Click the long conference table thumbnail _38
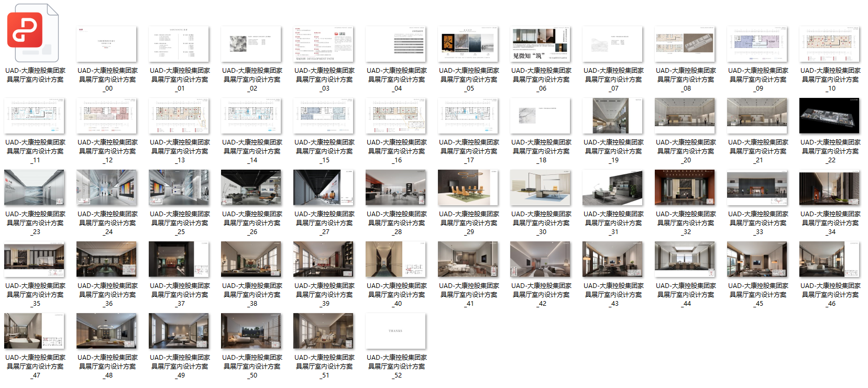This screenshot has width=868, height=388. pyautogui.click(x=251, y=259)
